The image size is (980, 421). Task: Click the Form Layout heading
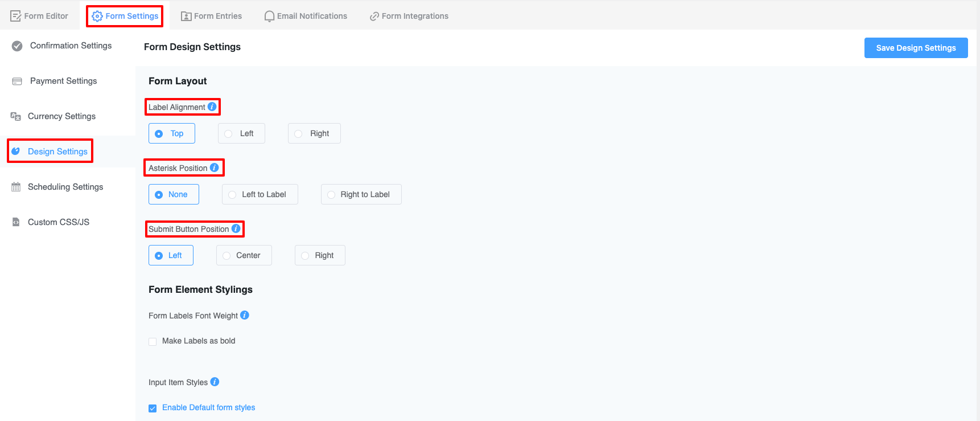178,81
